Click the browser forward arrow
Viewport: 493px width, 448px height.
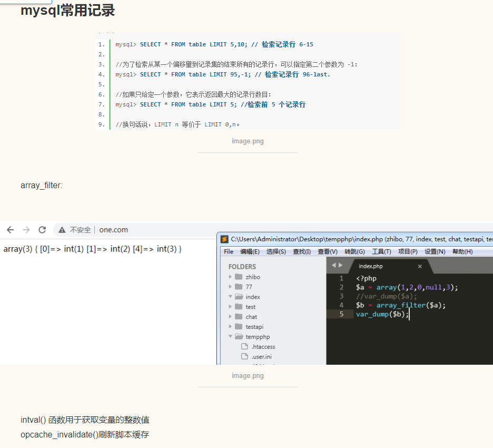pyautogui.click(x=26, y=230)
